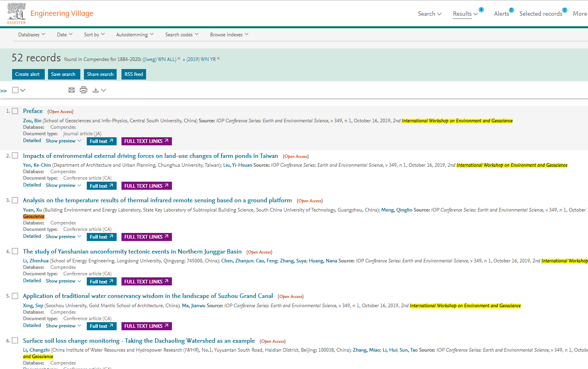
Task: Open author link Zou, Bin
Action: coord(32,121)
